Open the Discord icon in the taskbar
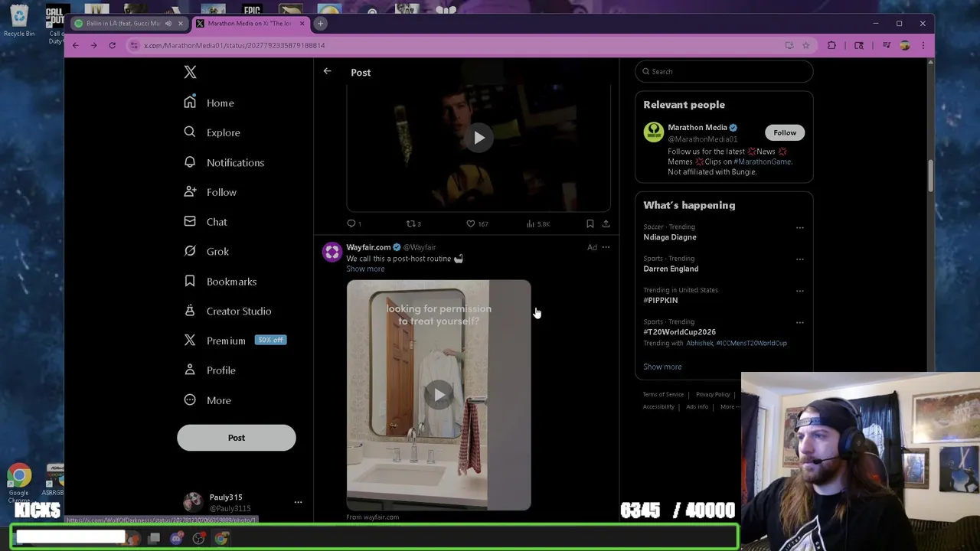 coord(176,539)
